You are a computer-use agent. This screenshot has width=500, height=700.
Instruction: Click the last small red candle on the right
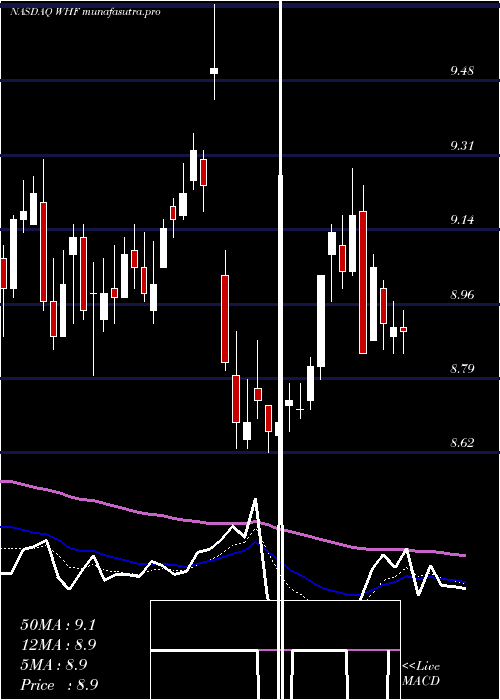(404, 329)
